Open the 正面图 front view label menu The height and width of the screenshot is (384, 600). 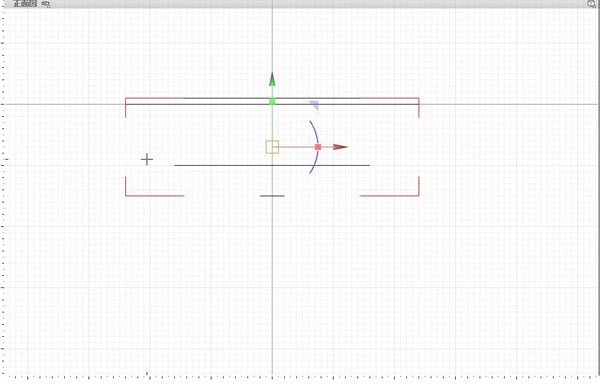(25, 4)
